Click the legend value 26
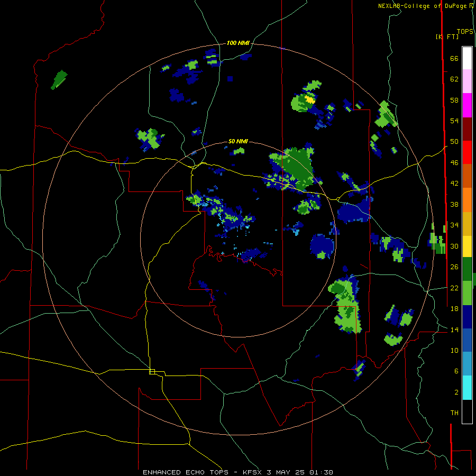Viewport: 476px width, 476px height. coord(454,267)
